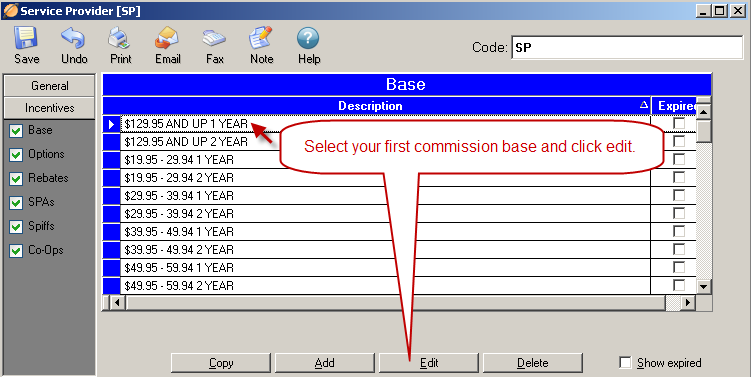This screenshot has width=751, height=377.
Task: Select row $19.95 - 29.94 1 YEAR
Action: tap(386, 160)
